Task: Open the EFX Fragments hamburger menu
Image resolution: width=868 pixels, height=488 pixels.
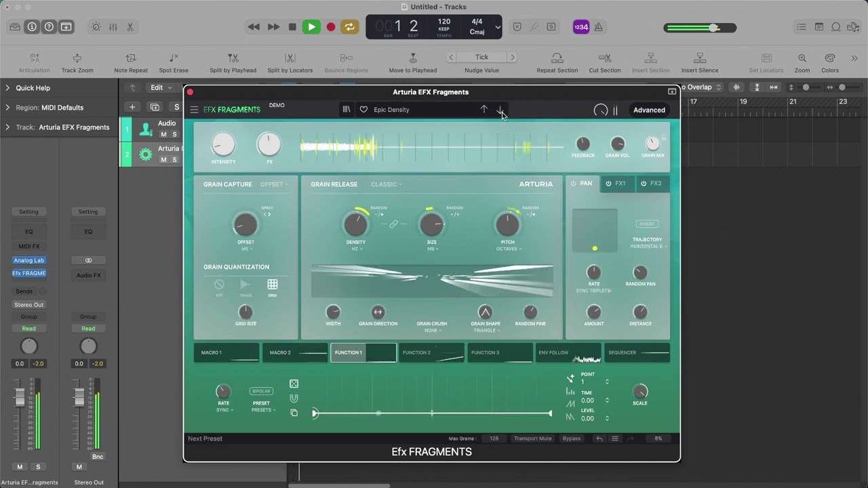Action: (194, 110)
